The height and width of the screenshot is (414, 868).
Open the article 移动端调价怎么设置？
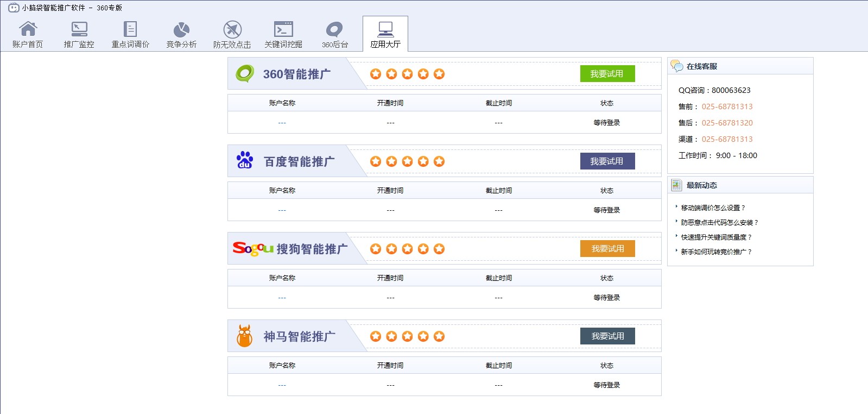pyautogui.click(x=713, y=208)
